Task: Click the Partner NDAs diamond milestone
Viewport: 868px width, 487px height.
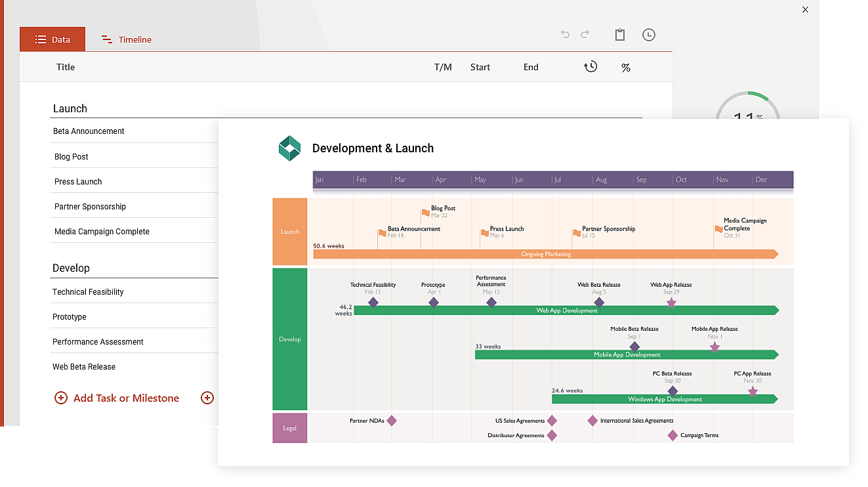Action: (392, 421)
